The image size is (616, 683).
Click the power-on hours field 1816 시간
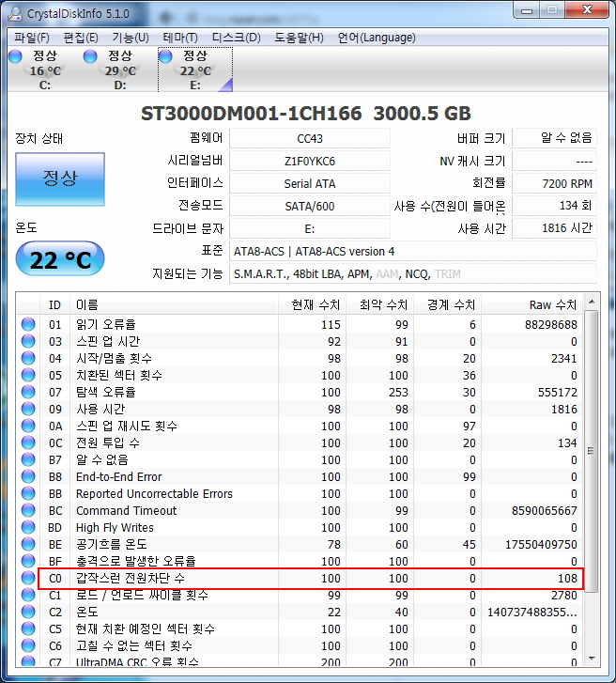[x=554, y=228]
